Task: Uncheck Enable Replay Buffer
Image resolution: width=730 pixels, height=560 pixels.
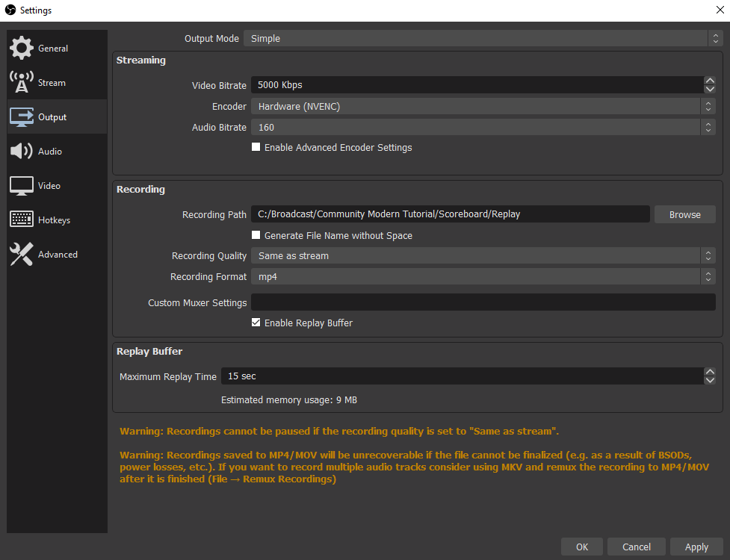Action: pos(256,323)
